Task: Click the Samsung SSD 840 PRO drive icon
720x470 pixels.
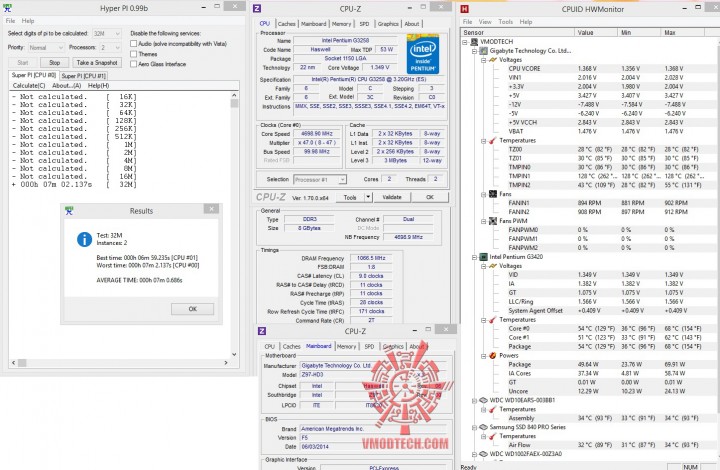Action: [x=484, y=427]
